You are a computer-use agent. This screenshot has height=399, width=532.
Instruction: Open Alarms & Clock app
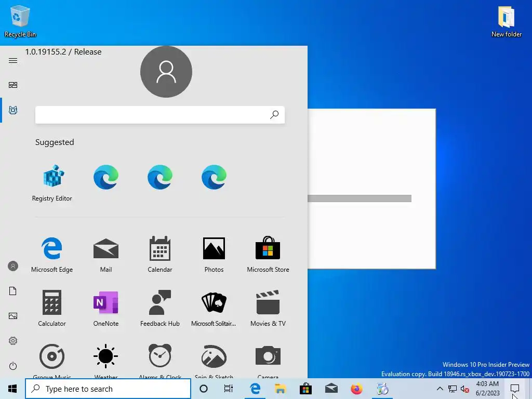[x=160, y=361]
